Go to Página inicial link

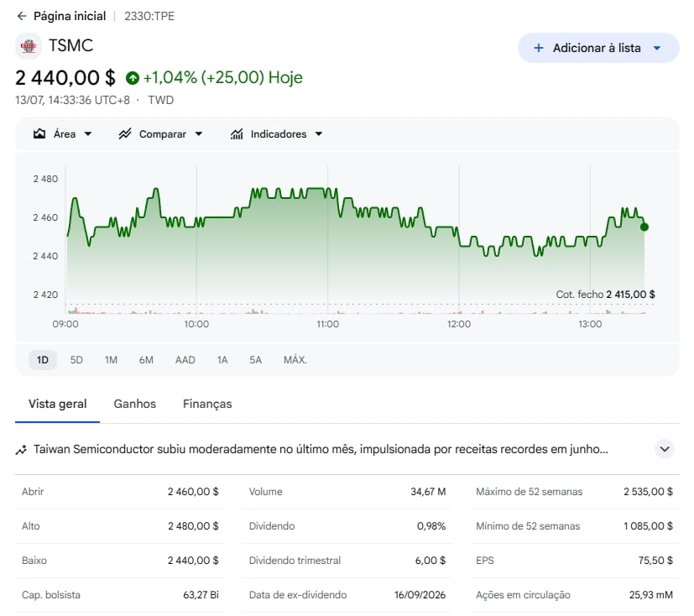coord(70,17)
